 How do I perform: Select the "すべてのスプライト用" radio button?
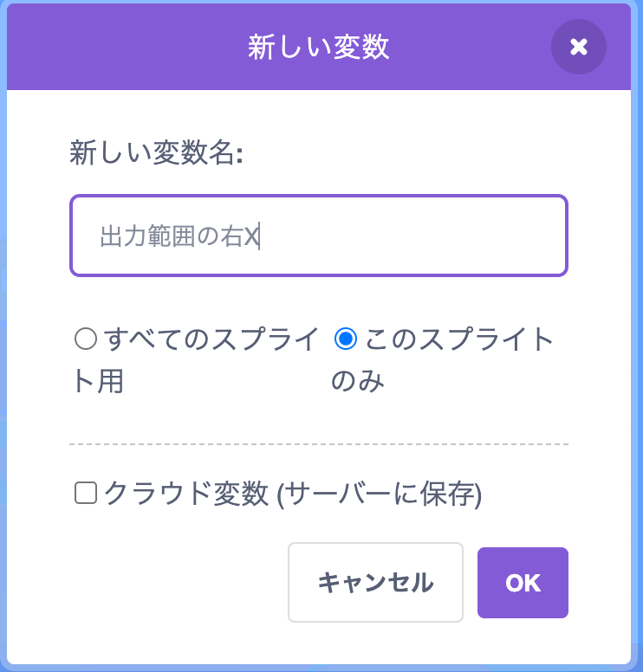[x=86, y=339]
